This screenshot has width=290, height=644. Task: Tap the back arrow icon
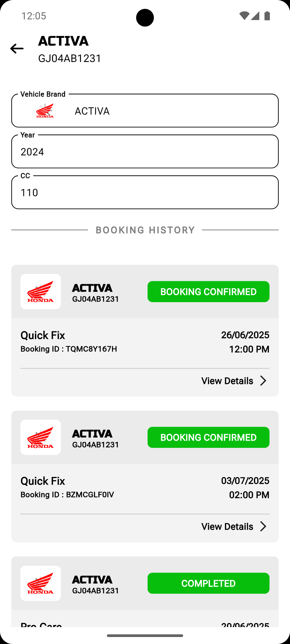pos(17,49)
